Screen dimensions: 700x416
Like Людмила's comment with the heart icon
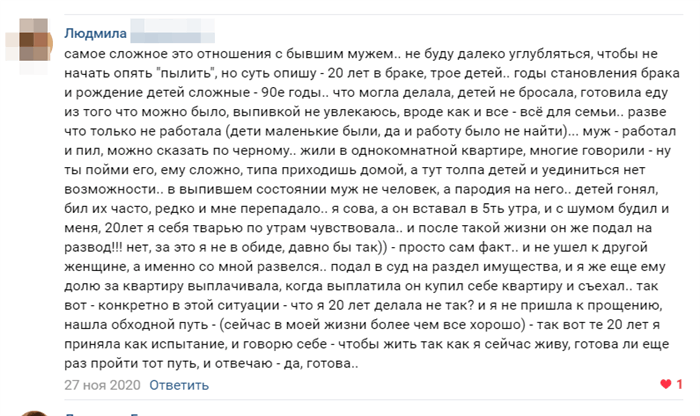point(666,384)
